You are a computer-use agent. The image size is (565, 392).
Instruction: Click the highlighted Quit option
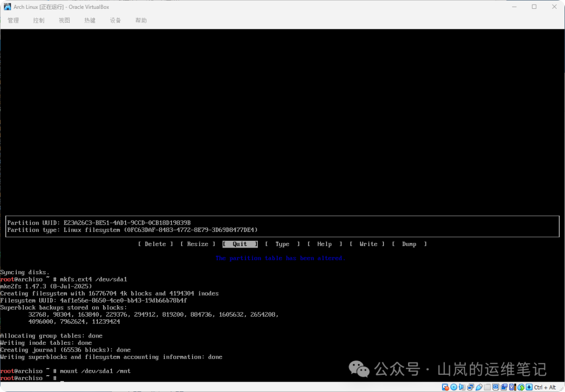tap(240, 244)
